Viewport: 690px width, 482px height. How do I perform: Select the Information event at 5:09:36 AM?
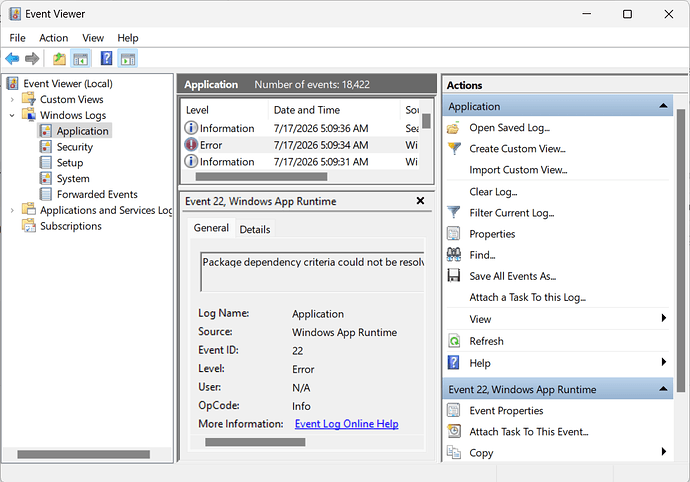coord(301,128)
